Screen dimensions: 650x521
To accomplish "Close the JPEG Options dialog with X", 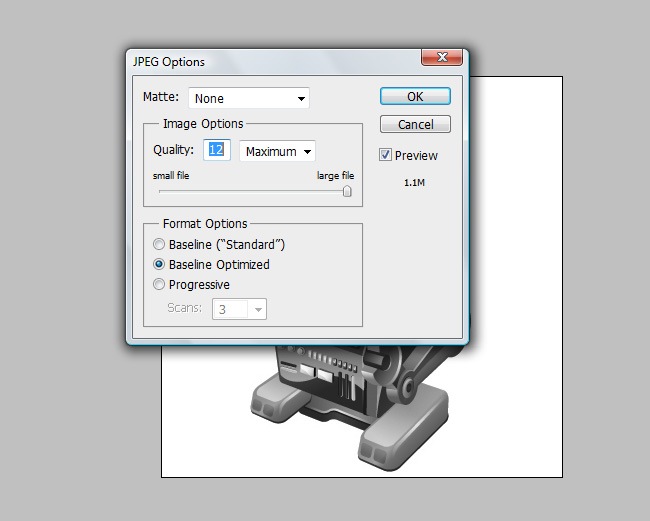I will click(x=442, y=57).
